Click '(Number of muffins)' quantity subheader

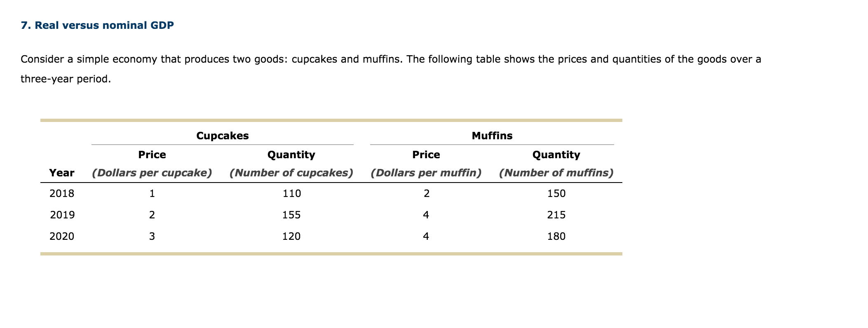(x=556, y=173)
